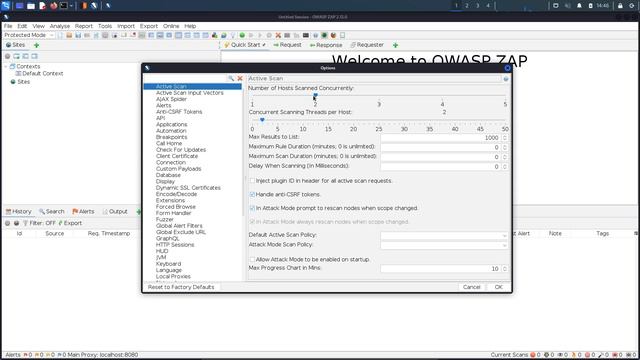The image size is (640, 360).
Task: Open the Attack Mode Scan Policy dropdown
Action: click(444, 245)
